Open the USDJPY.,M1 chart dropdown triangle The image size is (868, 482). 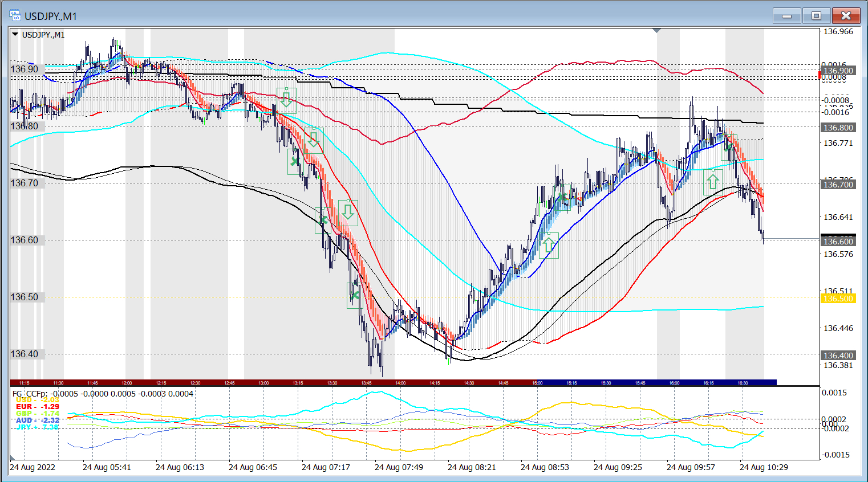tap(15, 35)
